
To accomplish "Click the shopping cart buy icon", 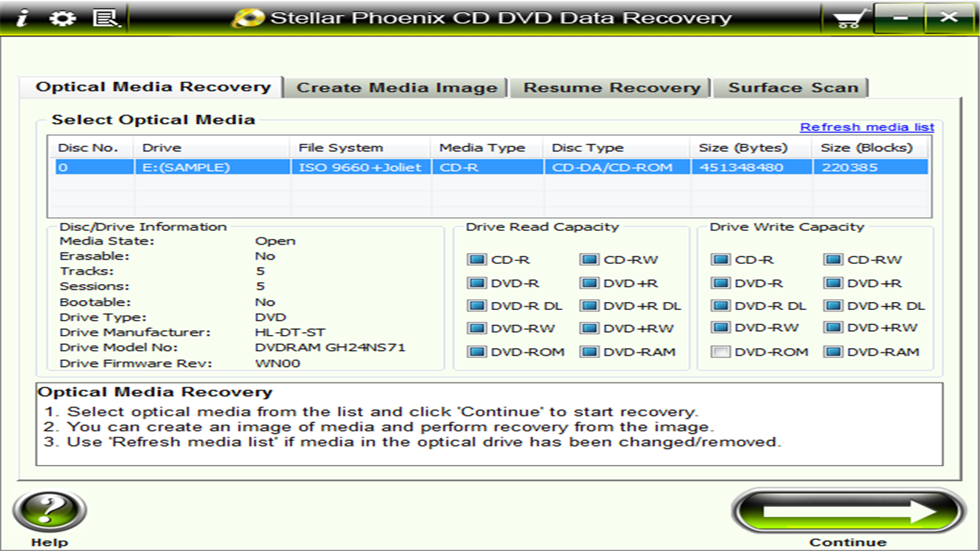I will coord(851,19).
